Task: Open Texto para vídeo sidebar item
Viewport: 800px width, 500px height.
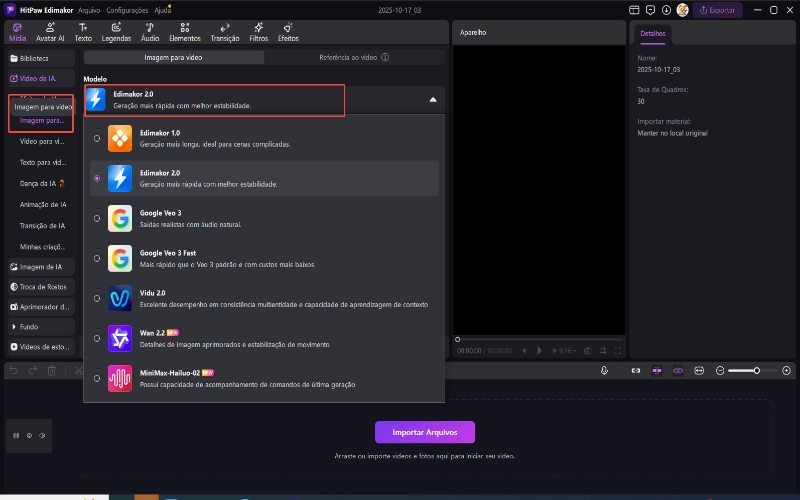Action: (43, 162)
